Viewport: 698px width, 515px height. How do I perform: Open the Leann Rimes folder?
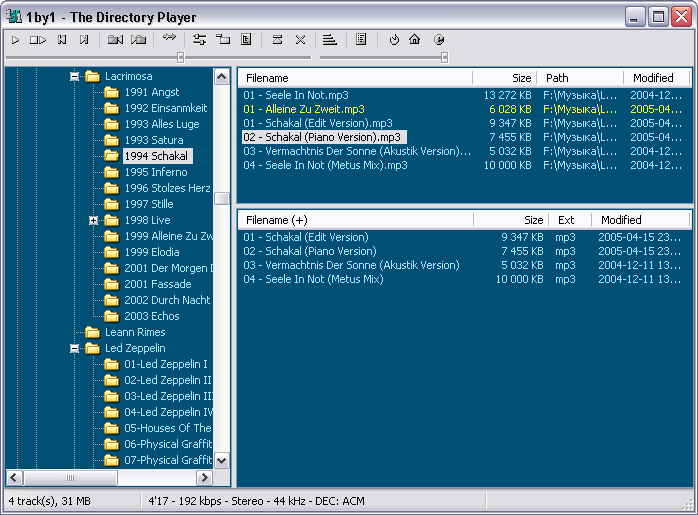point(135,333)
